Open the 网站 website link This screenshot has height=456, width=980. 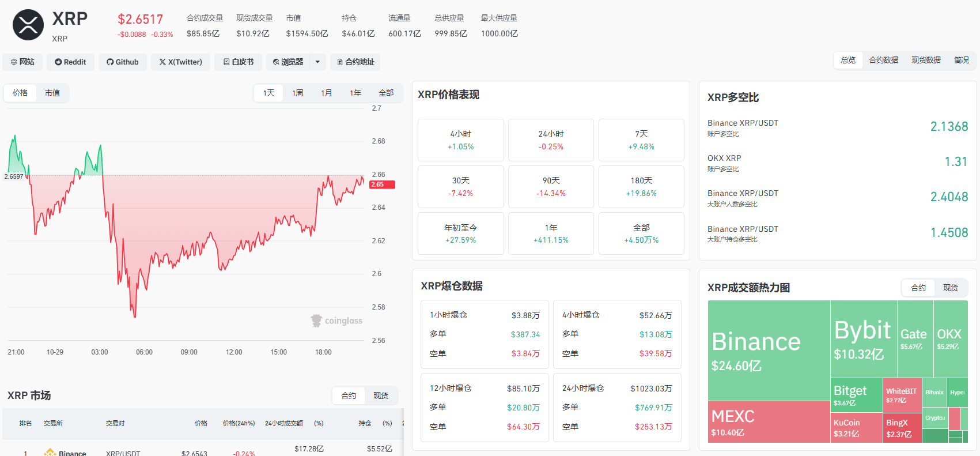point(22,62)
